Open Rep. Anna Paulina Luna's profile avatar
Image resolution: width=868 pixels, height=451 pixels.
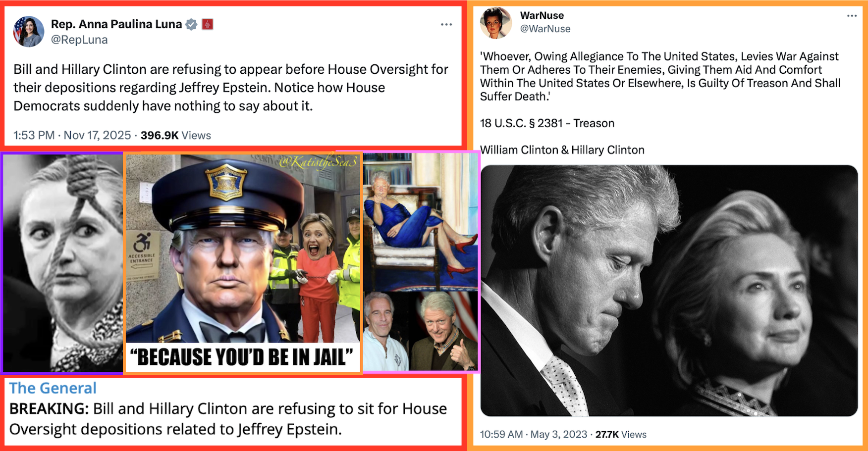click(x=29, y=32)
